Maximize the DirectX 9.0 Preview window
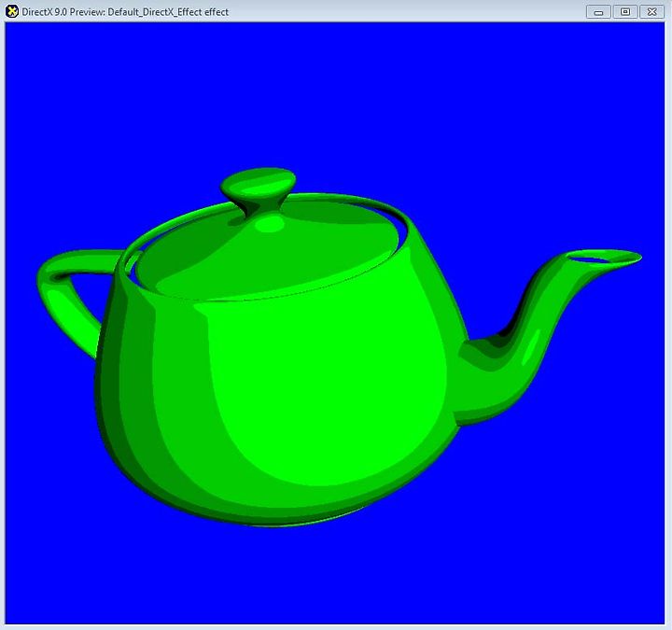Screen dimensions: 672x630 coord(625,11)
